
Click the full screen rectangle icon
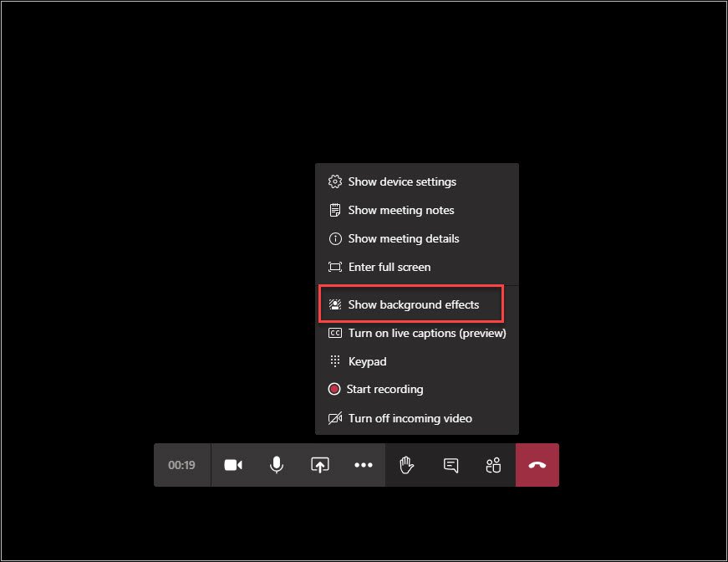click(335, 267)
